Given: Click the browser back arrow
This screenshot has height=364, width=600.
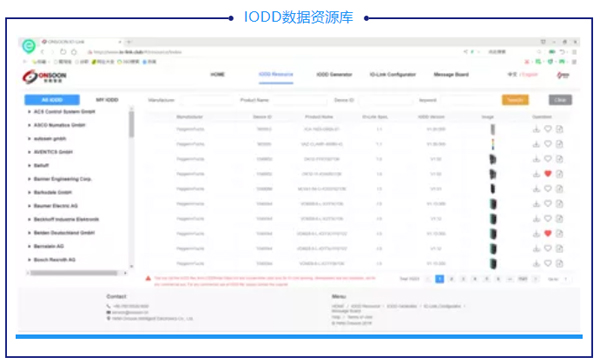Looking at the screenshot, I should (42, 52).
